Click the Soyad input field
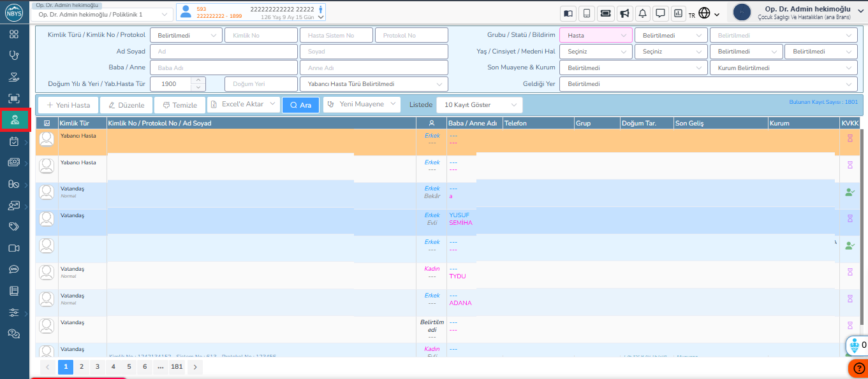 [x=374, y=52]
